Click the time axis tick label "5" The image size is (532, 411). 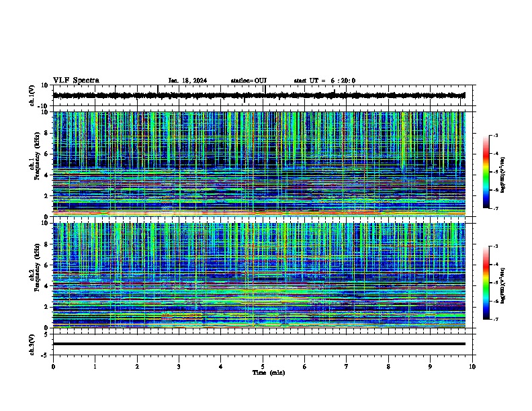(263, 367)
